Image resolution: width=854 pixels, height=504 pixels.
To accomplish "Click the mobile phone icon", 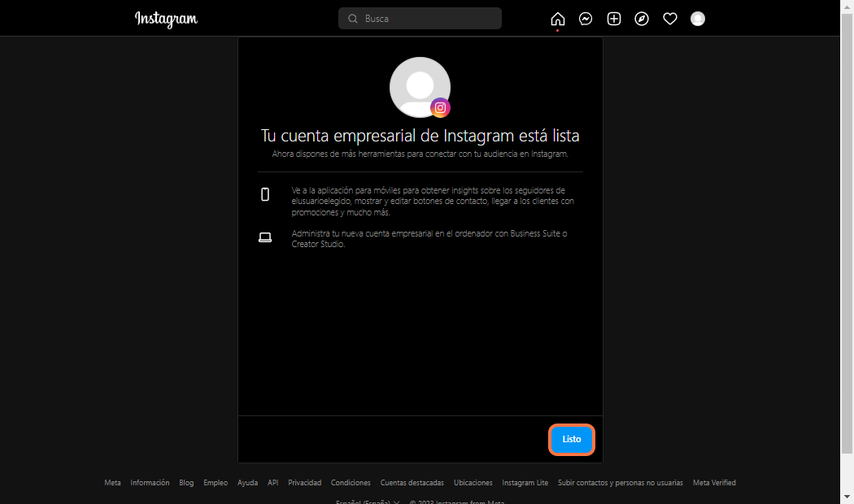I will pos(265,194).
